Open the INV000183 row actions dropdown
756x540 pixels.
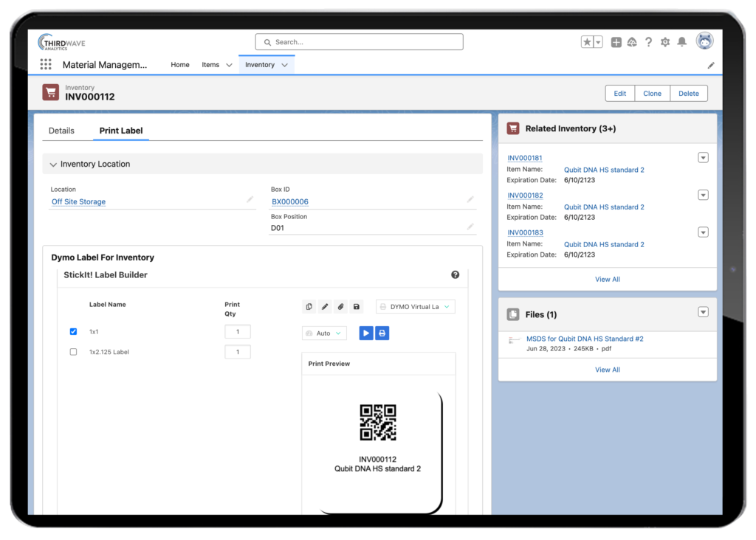pyautogui.click(x=703, y=232)
